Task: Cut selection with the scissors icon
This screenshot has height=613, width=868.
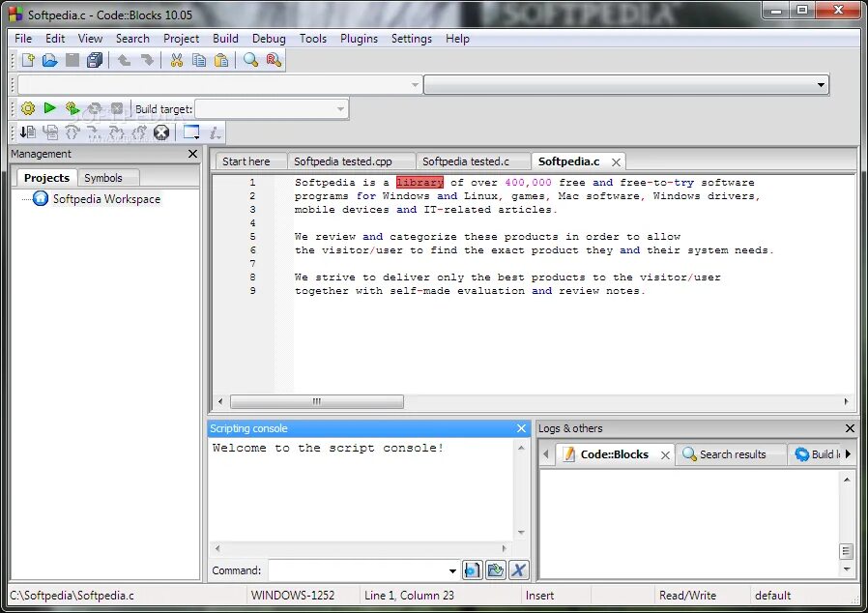Action: (177, 60)
